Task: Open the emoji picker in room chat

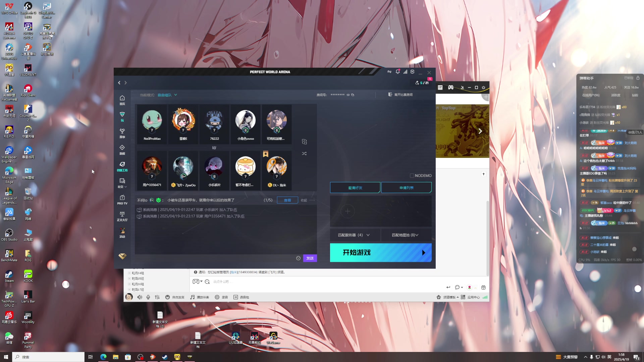Action: pyautogui.click(x=298, y=258)
